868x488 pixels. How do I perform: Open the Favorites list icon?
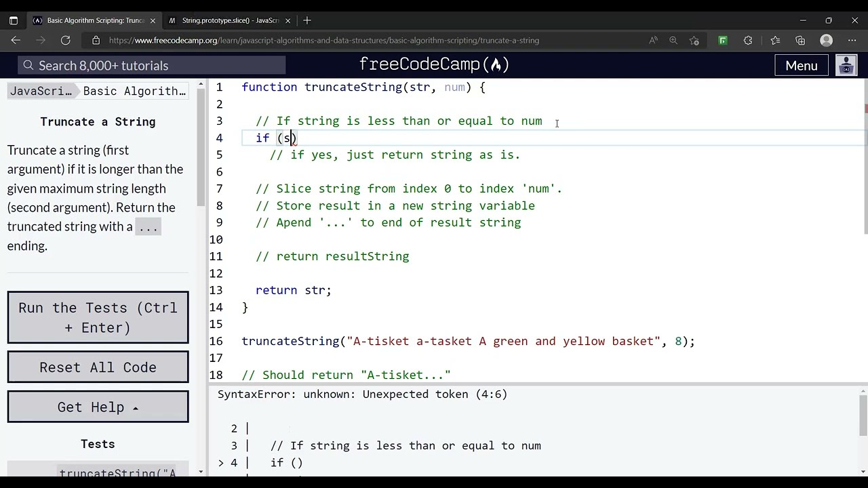(775, 41)
